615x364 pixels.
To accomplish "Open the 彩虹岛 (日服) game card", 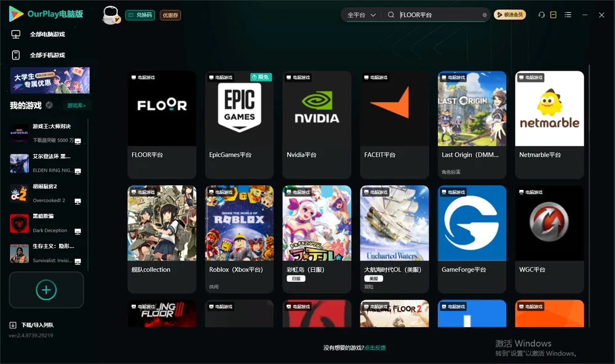I will click(x=317, y=239).
